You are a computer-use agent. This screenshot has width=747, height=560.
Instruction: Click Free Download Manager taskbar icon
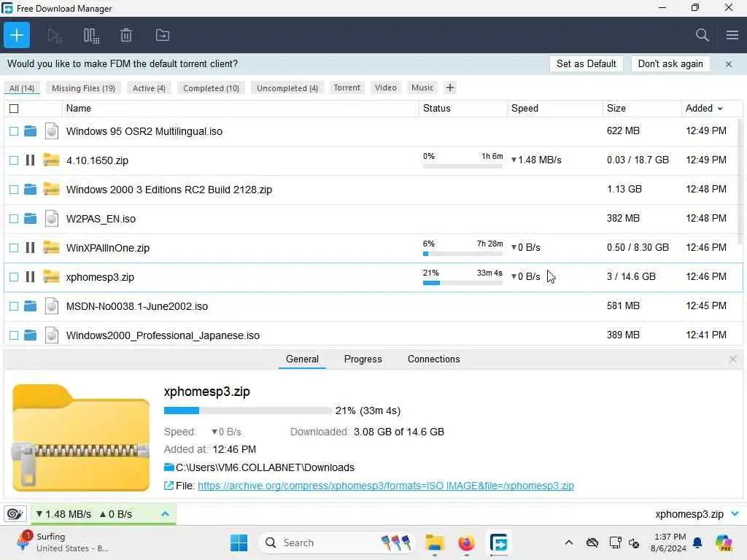pyautogui.click(x=499, y=542)
